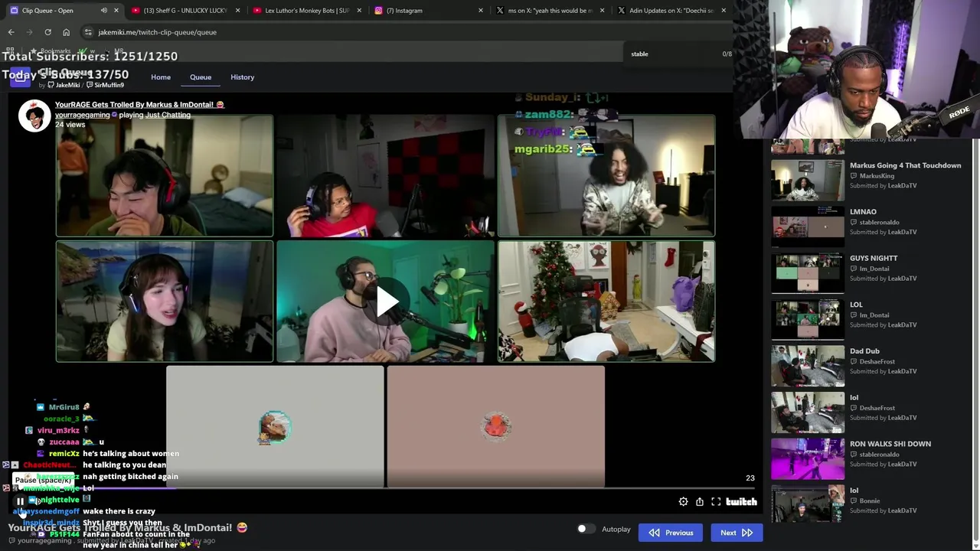Open the Home tab
This screenshot has width=980, height=551.
pos(161,77)
